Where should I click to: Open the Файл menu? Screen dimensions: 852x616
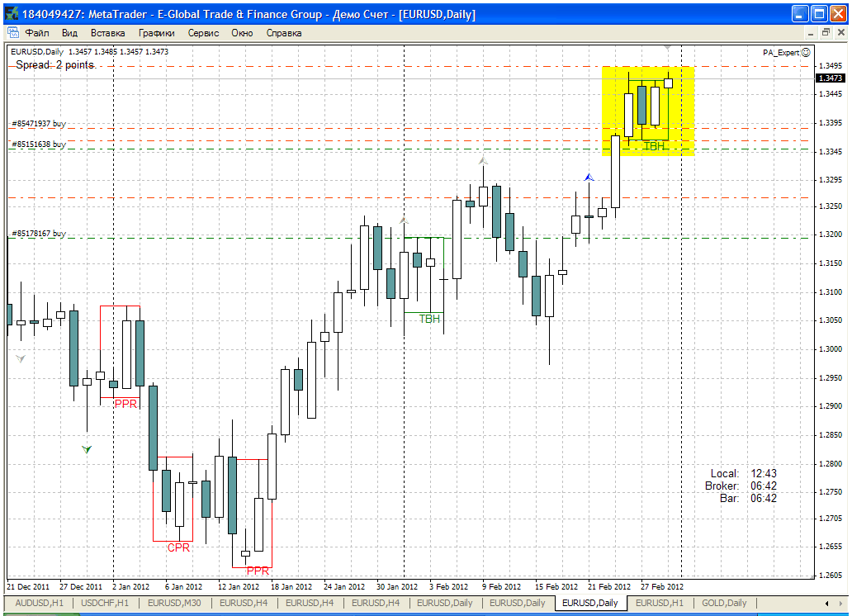[x=37, y=33]
